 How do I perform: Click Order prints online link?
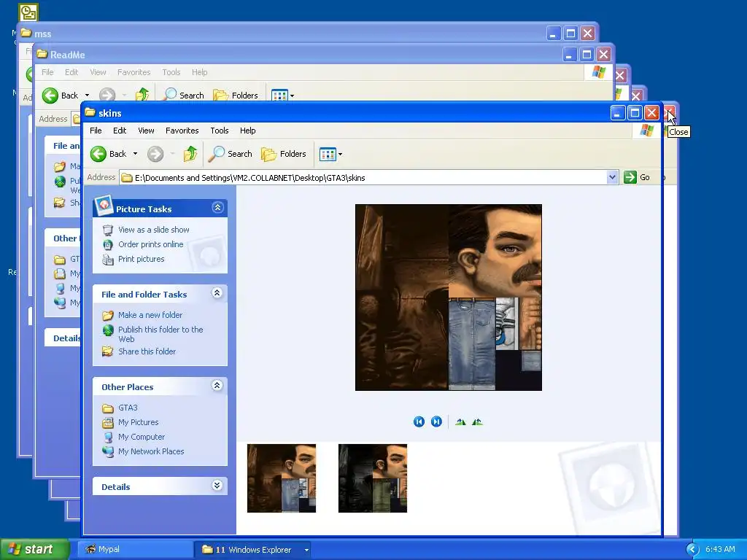tap(150, 244)
